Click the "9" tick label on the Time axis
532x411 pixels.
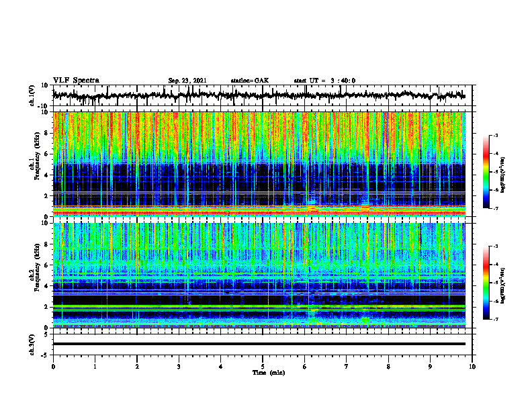pyautogui.click(x=430, y=367)
